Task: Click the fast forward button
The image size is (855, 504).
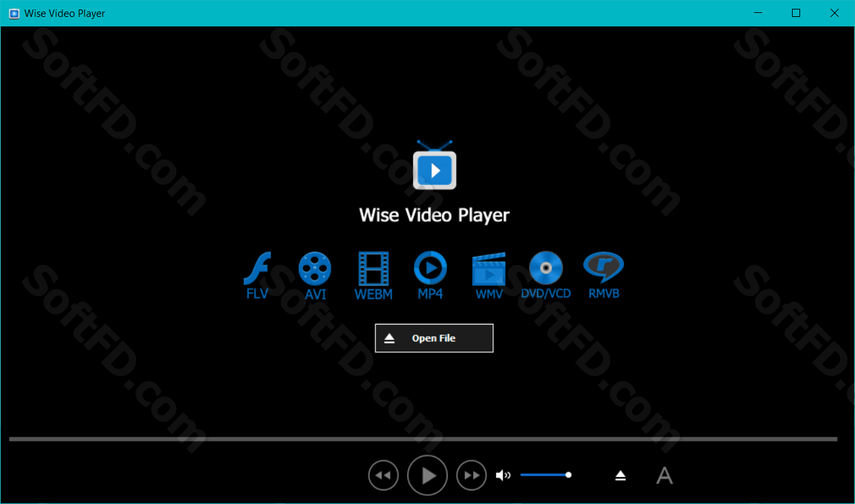Action: click(472, 476)
